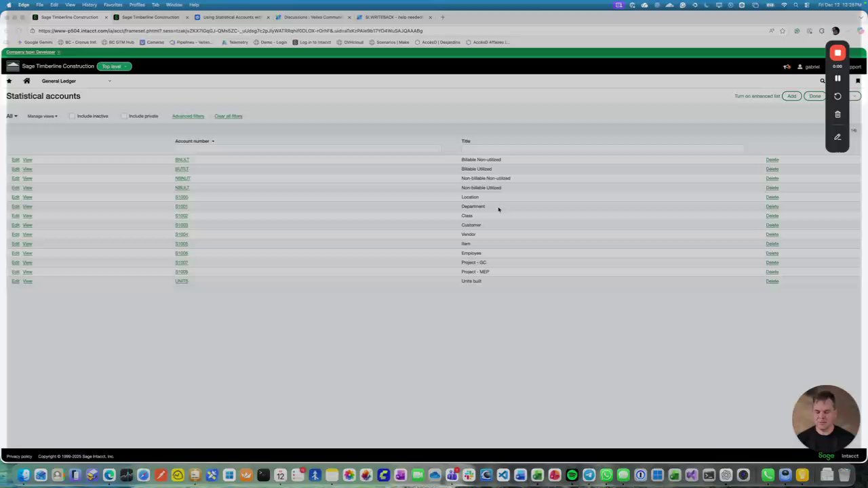Pause the screen recording
Screen dimensions: 868x488
click(837, 79)
